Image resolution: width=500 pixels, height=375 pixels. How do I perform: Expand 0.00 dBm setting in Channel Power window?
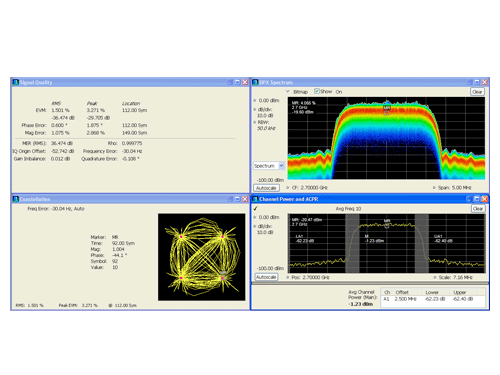tap(255, 217)
